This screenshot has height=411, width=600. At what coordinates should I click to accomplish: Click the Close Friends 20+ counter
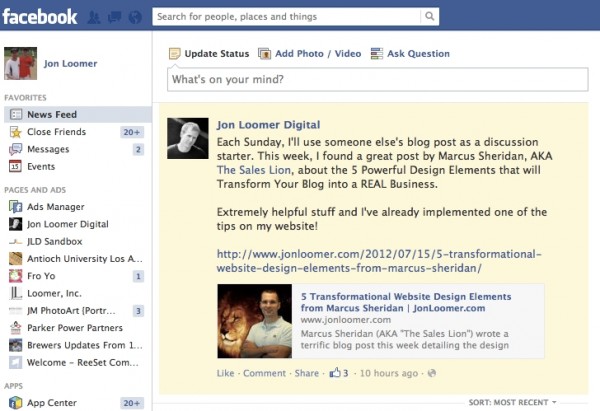point(132,132)
